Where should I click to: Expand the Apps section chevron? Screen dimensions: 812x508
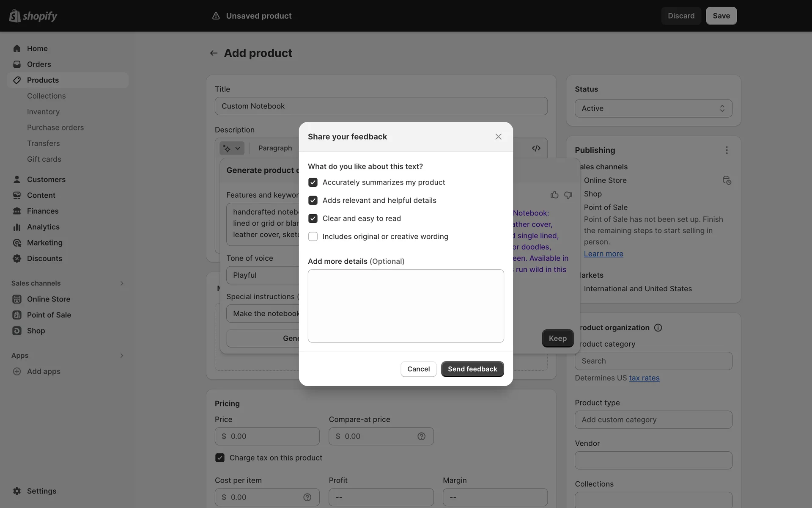coord(121,356)
